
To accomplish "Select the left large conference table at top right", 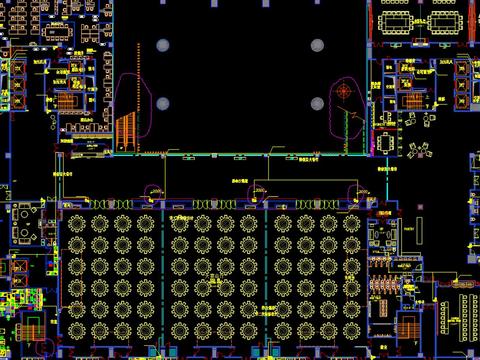I will 395,22.
